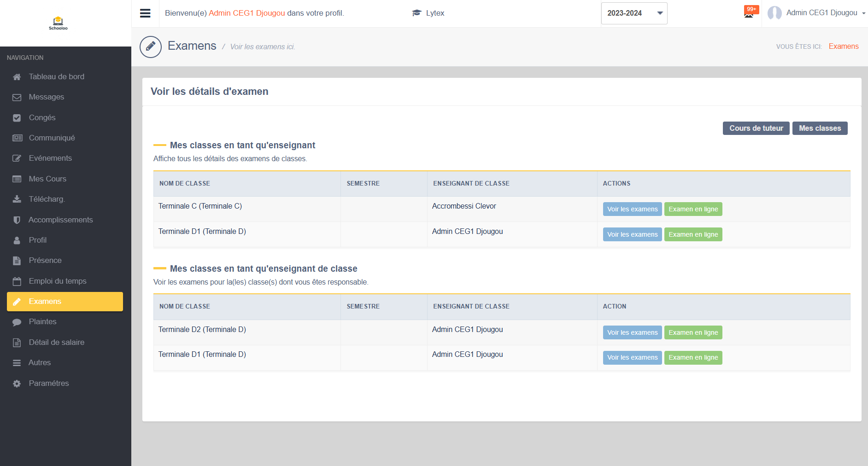
Task: Click the Schooloo logo
Action: tap(58, 23)
